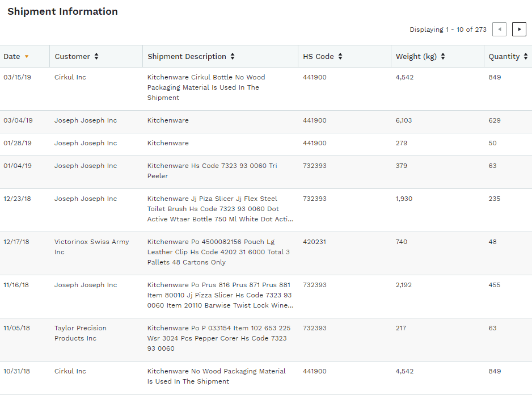This screenshot has width=532, height=395.
Task: Go to next page of shipments
Action: point(519,29)
